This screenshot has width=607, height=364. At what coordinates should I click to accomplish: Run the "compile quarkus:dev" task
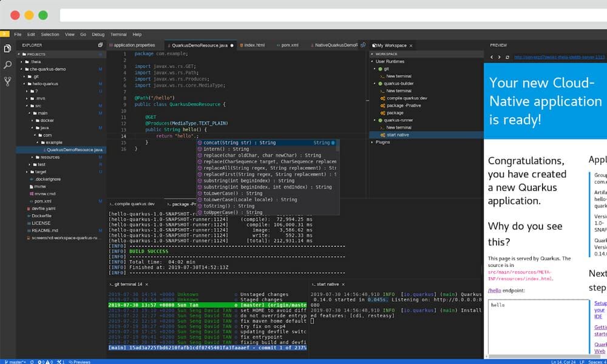pos(405,98)
